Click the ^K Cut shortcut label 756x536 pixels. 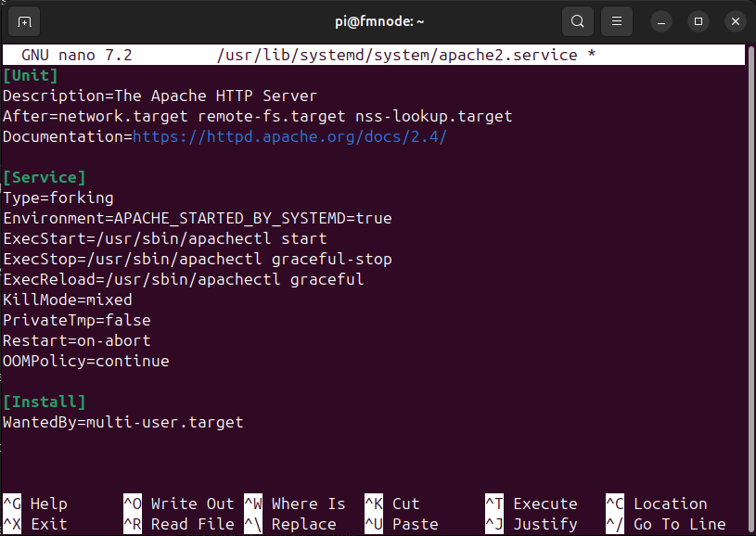click(x=392, y=504)
